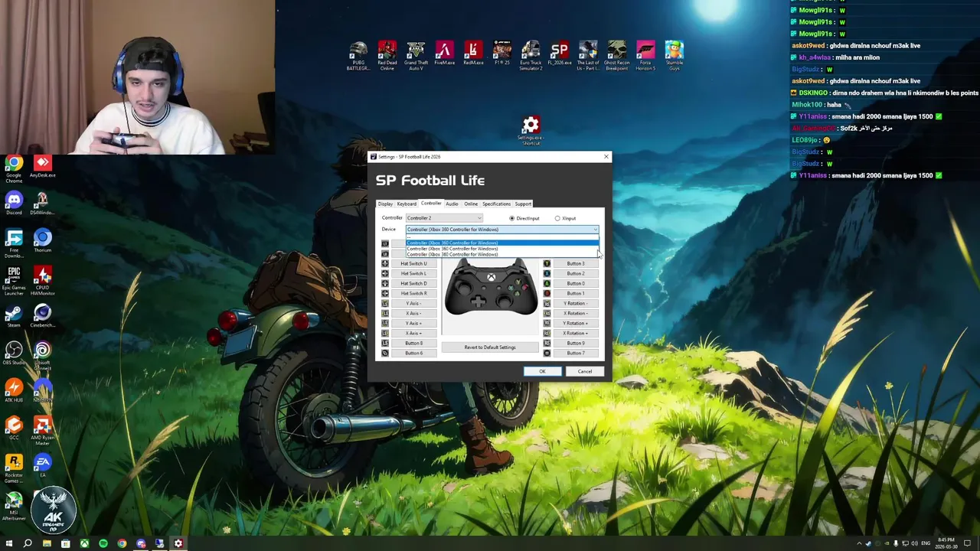Click the Button 8 mapping button

tap(413, 343)
